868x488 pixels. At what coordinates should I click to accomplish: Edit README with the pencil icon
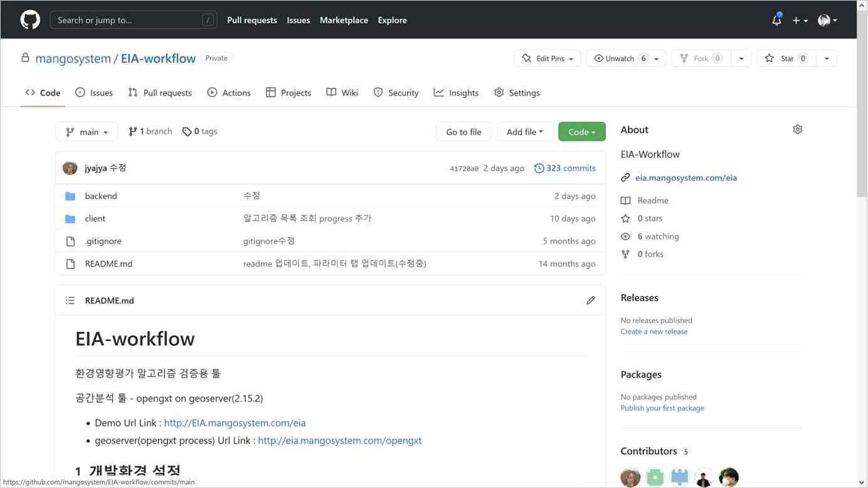point(590,300)
